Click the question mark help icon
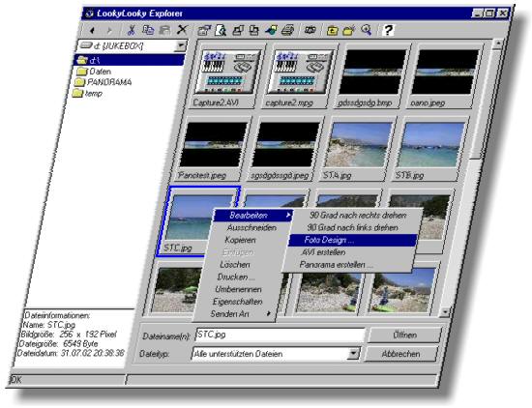 pos(388,30)
